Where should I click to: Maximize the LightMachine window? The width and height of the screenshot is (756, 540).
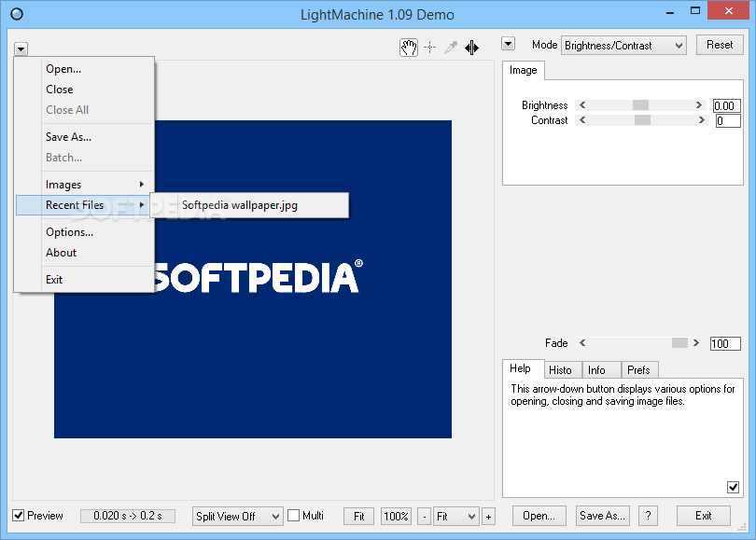[x=694, y=11]
